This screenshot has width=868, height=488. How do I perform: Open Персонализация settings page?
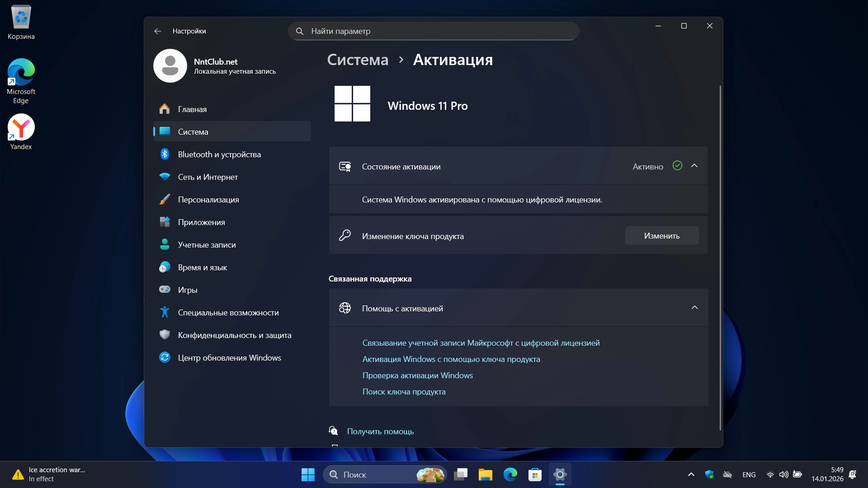[208, 200]
